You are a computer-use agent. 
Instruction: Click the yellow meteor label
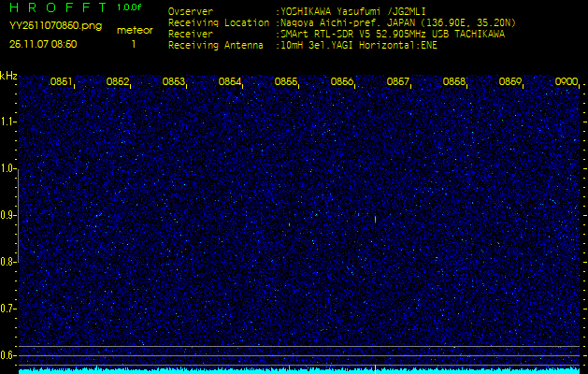[134, 30]
